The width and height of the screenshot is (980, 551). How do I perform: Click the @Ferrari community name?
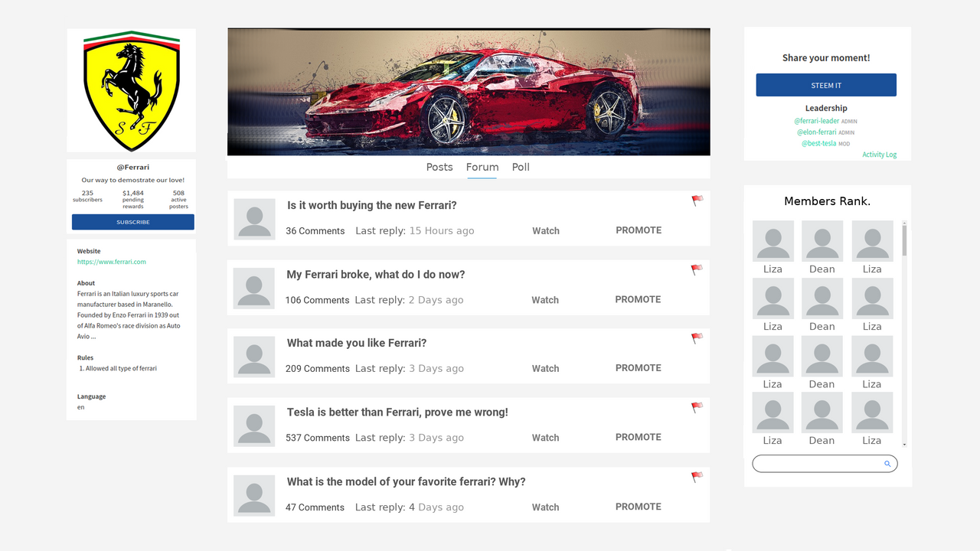click(133, 167)
